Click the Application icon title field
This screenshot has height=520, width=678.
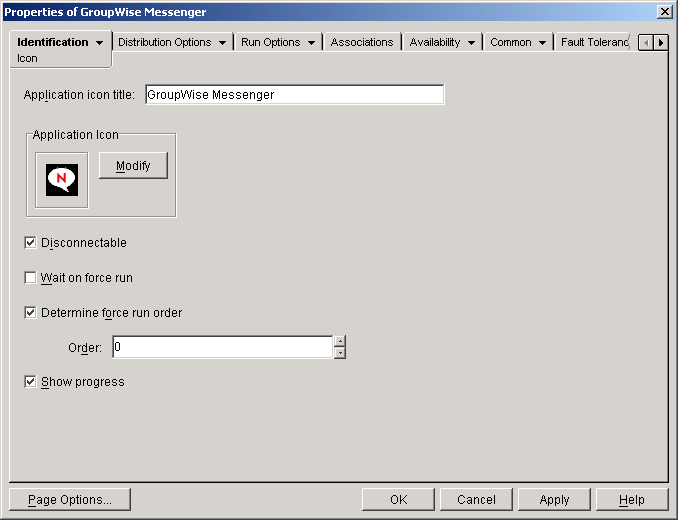click(294, 95)
